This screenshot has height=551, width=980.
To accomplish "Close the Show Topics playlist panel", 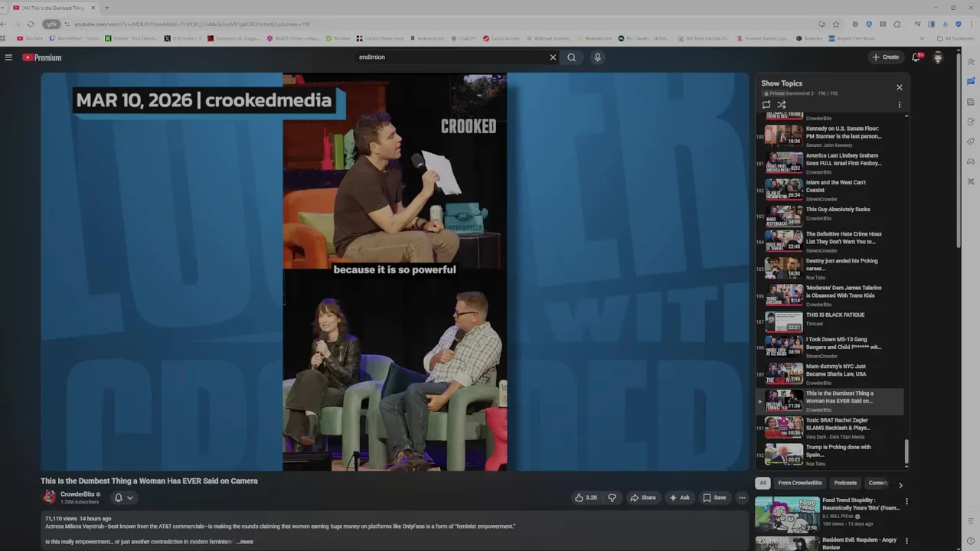I will point(900,87).
